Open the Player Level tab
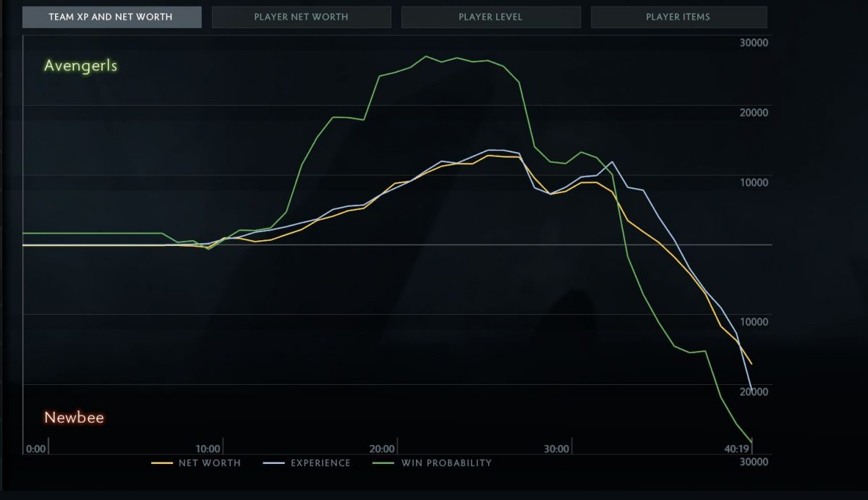Viewport: 868px width, 500px height. click(x=490, y=17)
